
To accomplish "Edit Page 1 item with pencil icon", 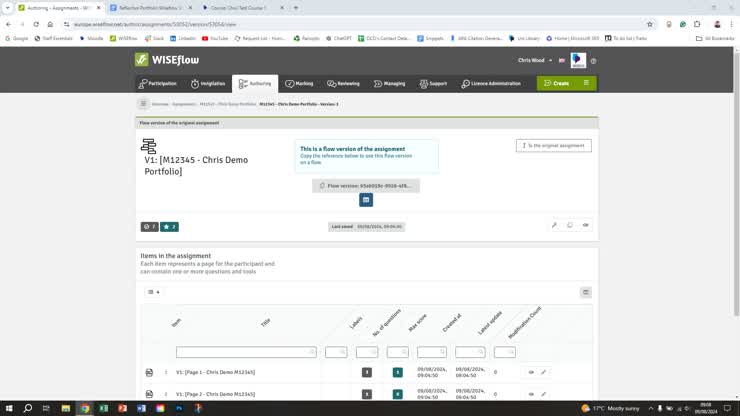I will (x=543, y=372).
